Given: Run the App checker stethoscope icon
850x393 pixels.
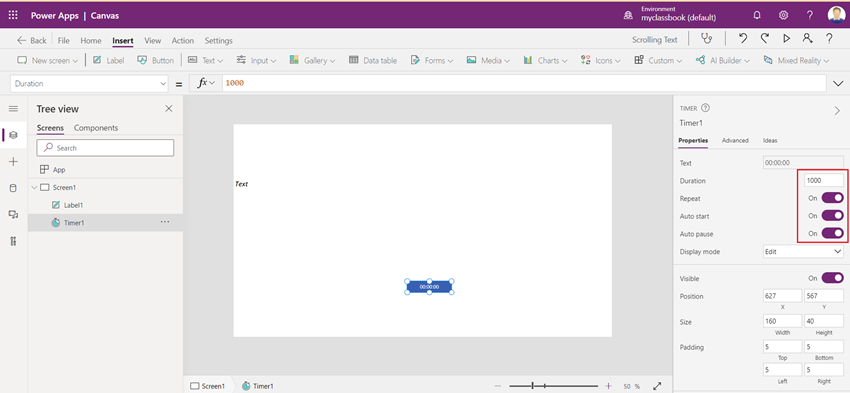Looking at the screenshot, I should (706, 38).
